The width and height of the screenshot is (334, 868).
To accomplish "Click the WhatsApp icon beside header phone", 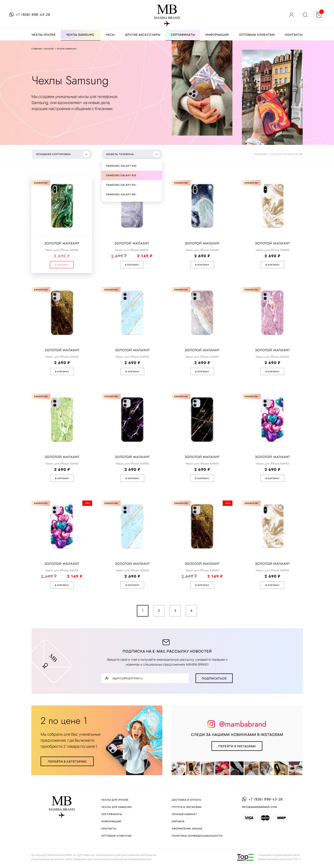I will (x=11, y=14).
